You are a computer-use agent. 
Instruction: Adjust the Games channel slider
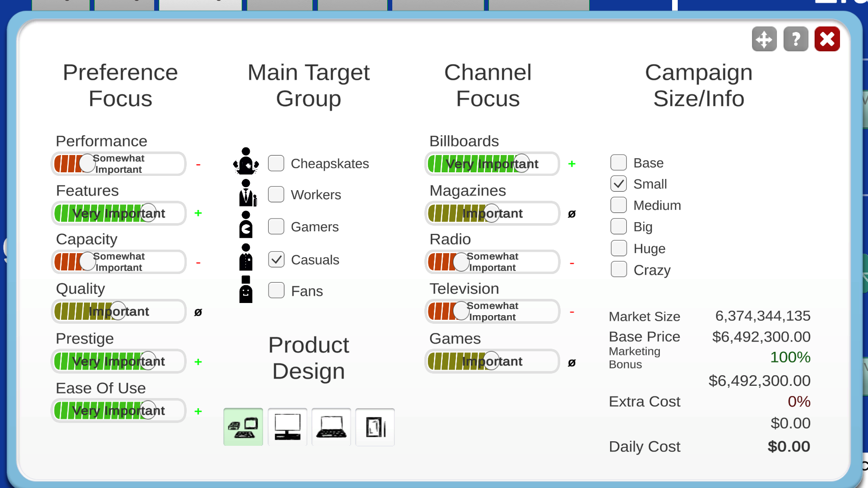pyautogui.click(x=492, y=361)
